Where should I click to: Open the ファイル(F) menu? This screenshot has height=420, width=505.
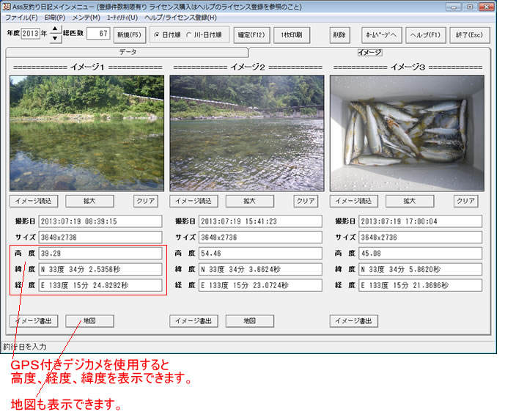[x=21, y=17]
